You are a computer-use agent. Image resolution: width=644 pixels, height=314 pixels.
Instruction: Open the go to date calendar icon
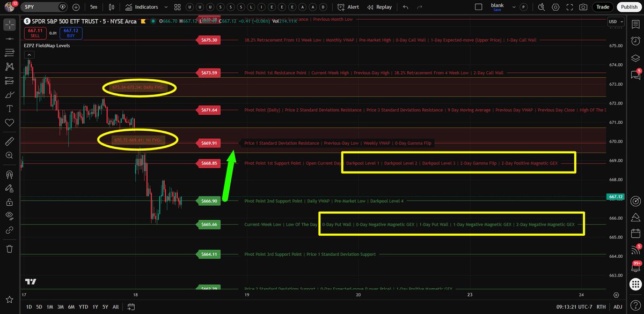130,307
